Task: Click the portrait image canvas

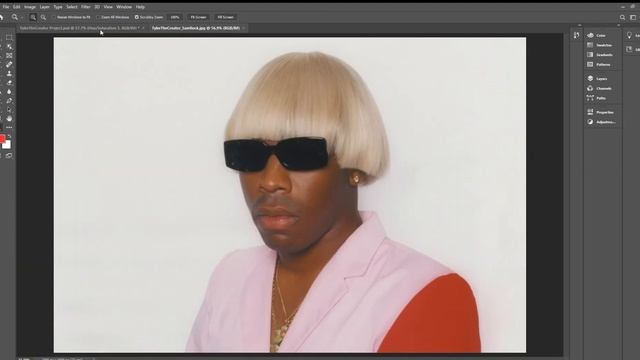Action: coord(290,195)
